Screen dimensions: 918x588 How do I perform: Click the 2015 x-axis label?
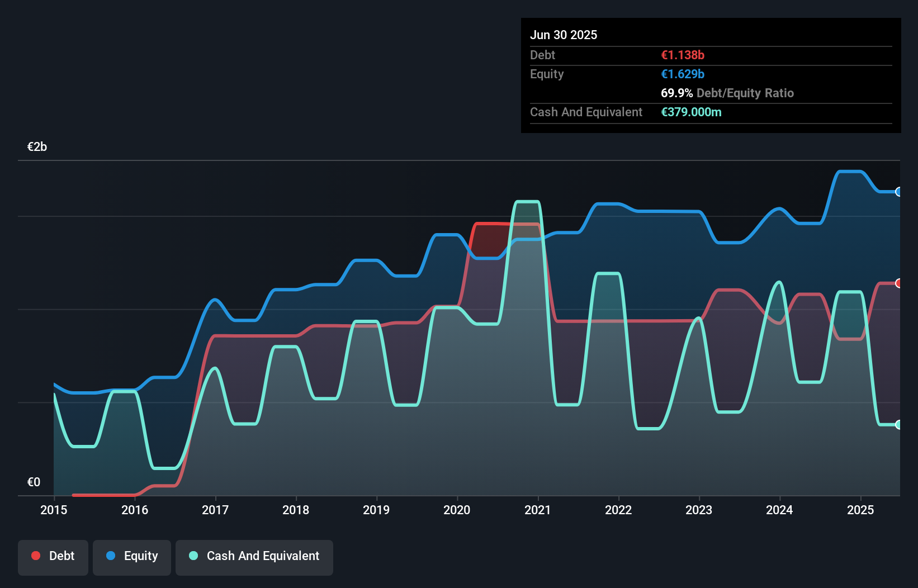point(54,510)
